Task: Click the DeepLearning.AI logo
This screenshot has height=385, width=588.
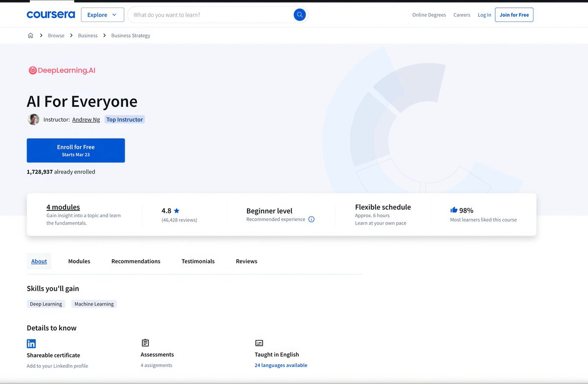Action: pos(62,70)
